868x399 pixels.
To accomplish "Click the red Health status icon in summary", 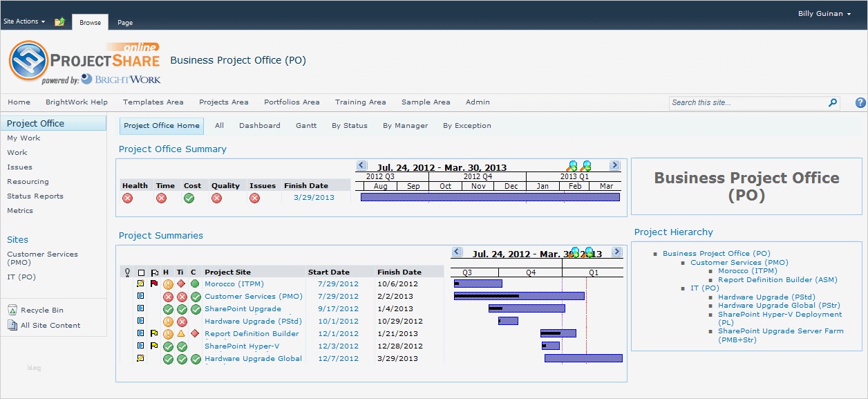I will [x=127, y=198].
